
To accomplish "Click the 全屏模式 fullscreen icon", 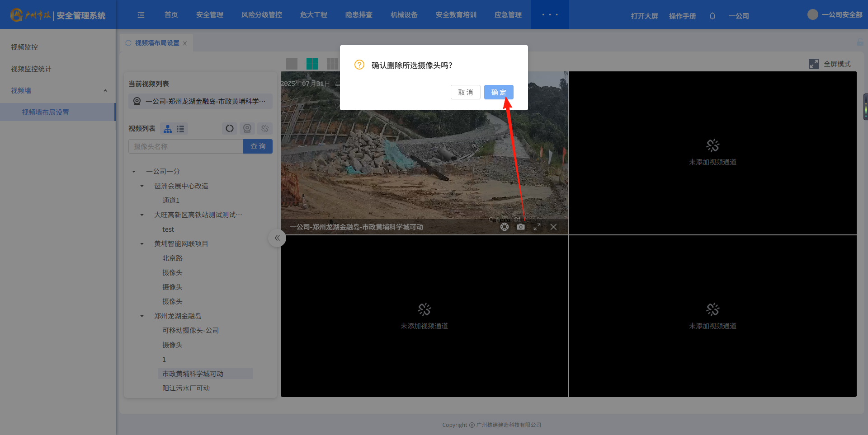I will pyautogui.click(x=814, y=64).
